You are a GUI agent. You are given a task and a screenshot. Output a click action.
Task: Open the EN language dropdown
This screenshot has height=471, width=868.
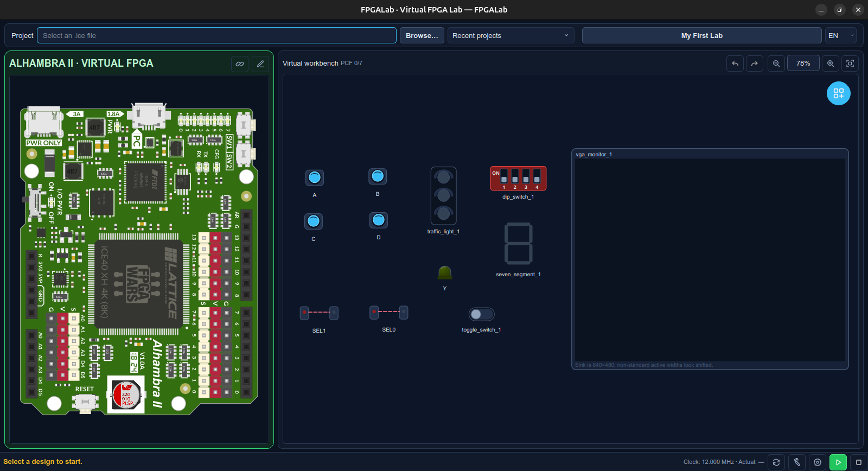pyautogui.click(x=841, y=35)
